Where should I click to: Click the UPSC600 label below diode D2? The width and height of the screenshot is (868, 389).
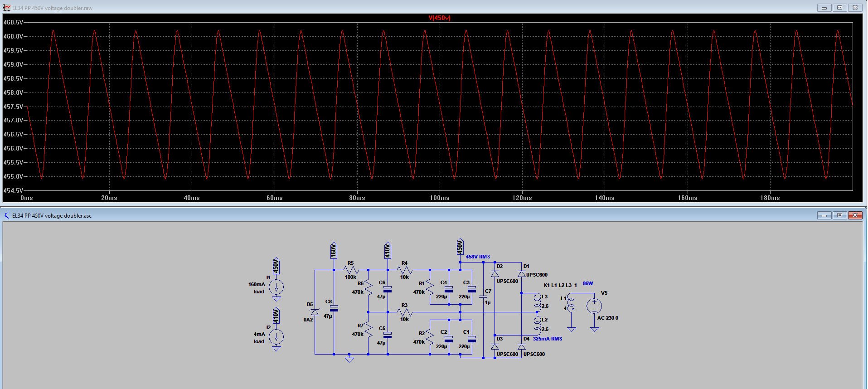[x=507, y=281]
